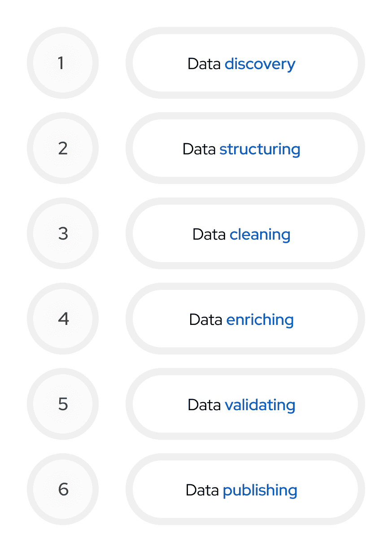This screenshot has height=552, width=392.
Task: Select step 5 circle badge
Action: (x=63, y=404)
